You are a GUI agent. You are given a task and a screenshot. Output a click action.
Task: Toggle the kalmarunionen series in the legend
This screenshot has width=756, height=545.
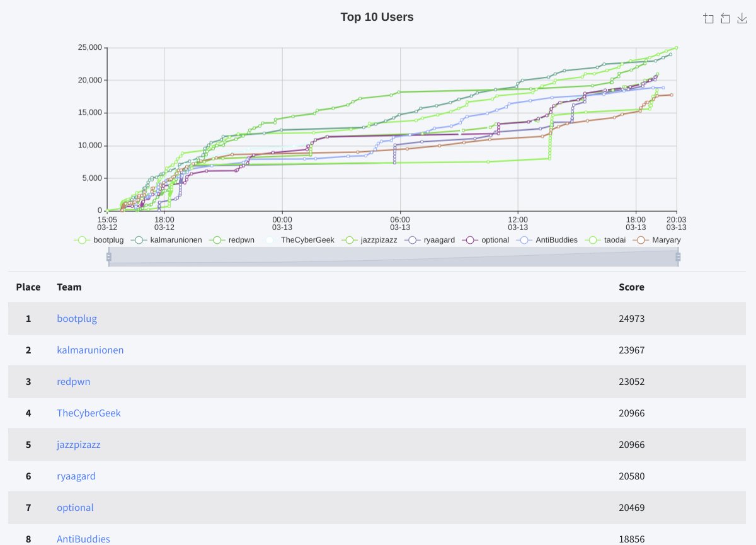point(176,240)
